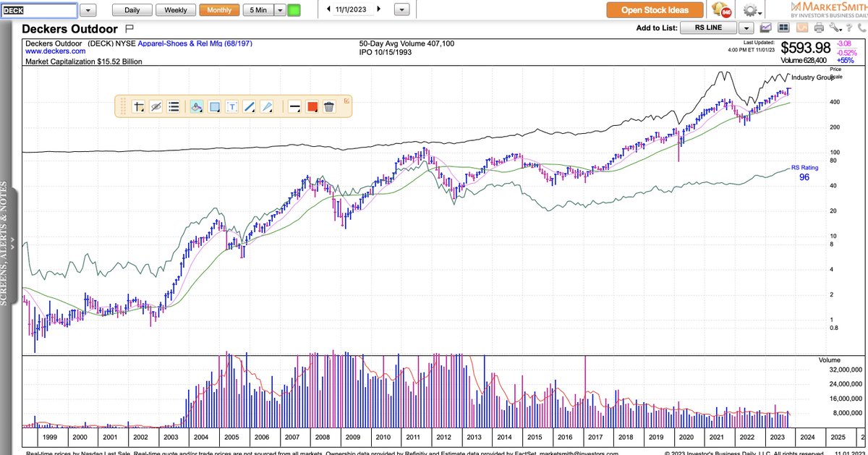
Task: Select the highlighted shape drawing tool
Action: (x=196, y=106)
